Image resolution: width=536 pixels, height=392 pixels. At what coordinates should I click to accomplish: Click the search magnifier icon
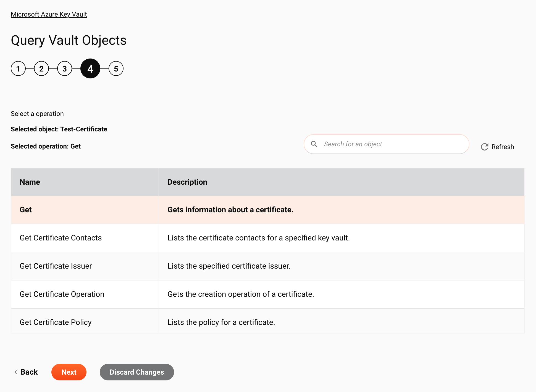point(315,144)
